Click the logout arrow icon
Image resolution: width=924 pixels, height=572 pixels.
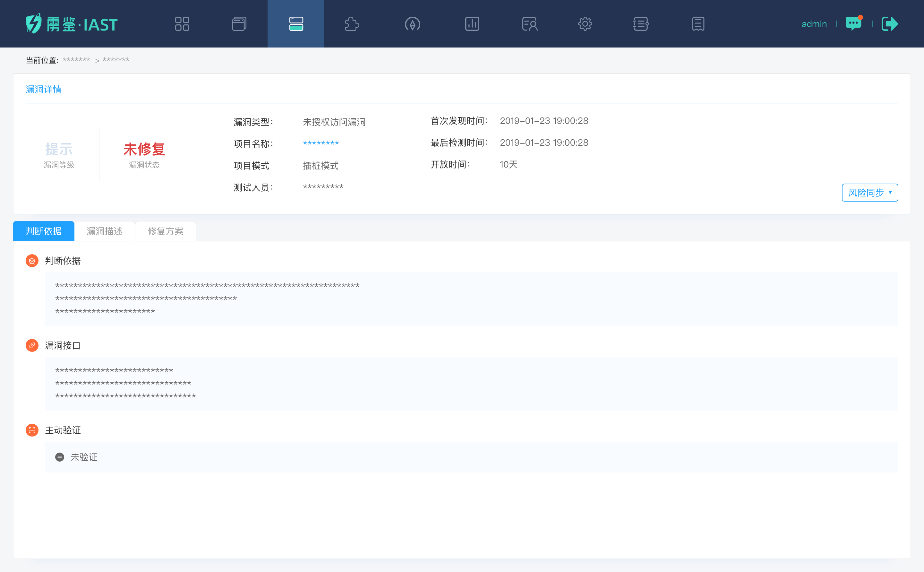[890, 24]
